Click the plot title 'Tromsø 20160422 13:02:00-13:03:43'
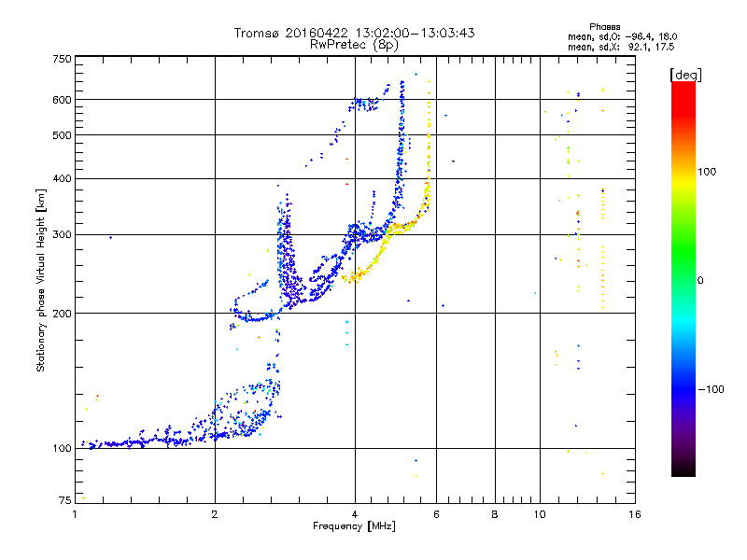Image resolution: width=747 pixels, height=560 pixels. click(354, 33)
